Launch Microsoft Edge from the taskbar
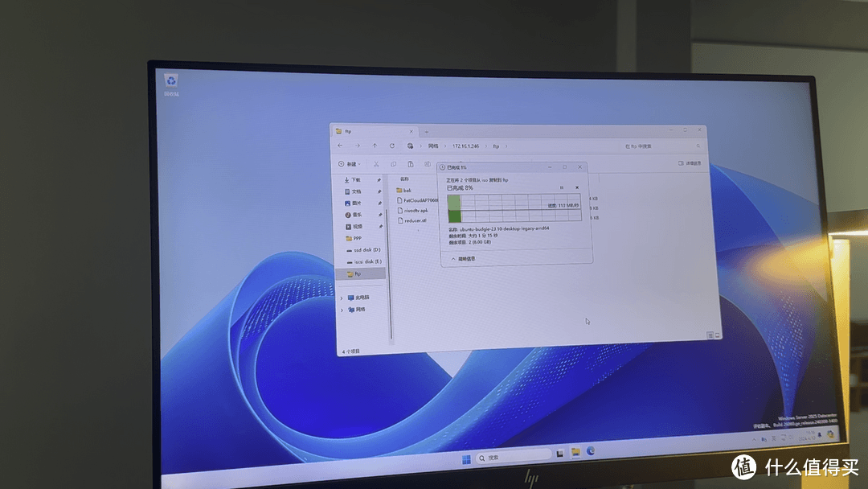The height and width of the screenshot is (489, 868). point(591,450)
